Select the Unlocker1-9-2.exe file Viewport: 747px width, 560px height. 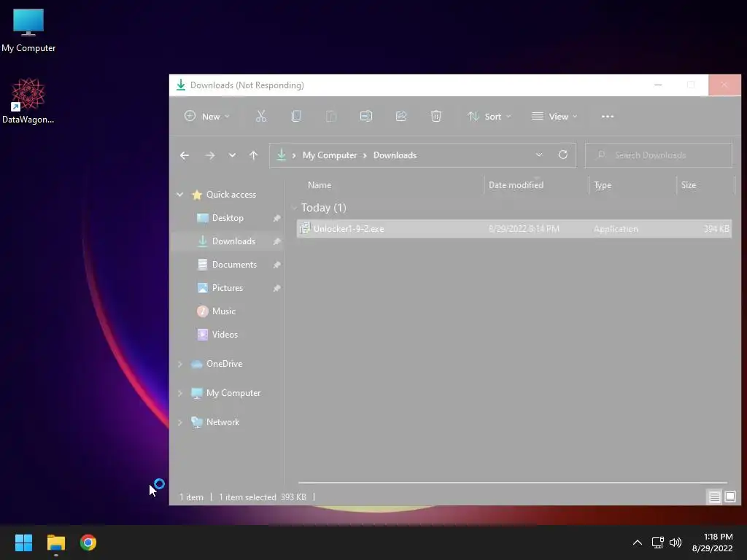click(x=514, y=228)
